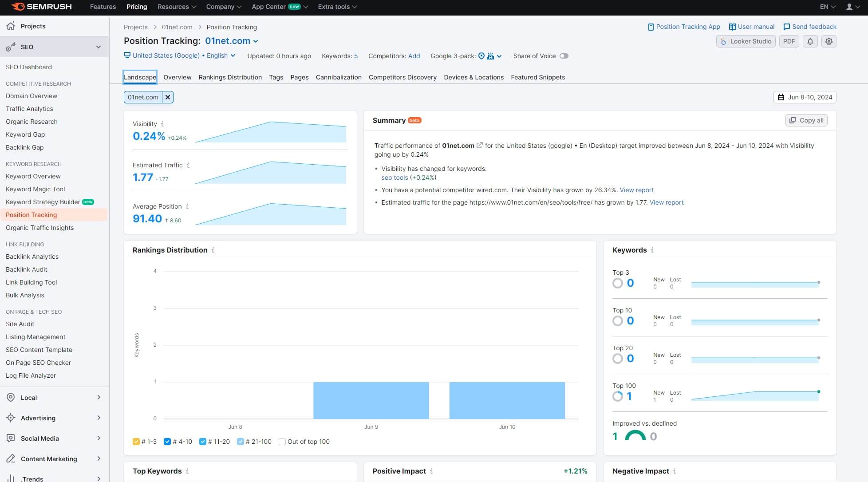Open the Pricing menu item
868x482 pixels.
(x=137, y=7)
